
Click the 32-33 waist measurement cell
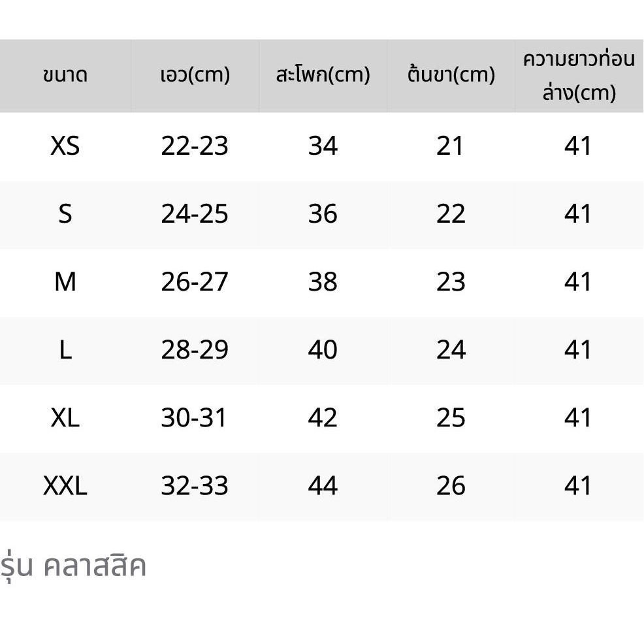[195, 485]
